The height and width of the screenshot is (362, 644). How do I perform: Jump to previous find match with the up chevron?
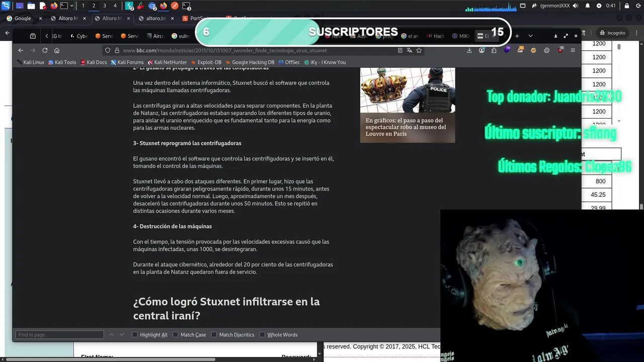click(112, 335)
